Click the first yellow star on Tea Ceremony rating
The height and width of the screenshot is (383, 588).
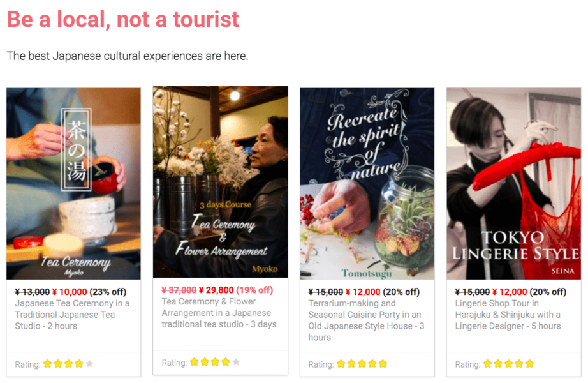coord(47,363)
